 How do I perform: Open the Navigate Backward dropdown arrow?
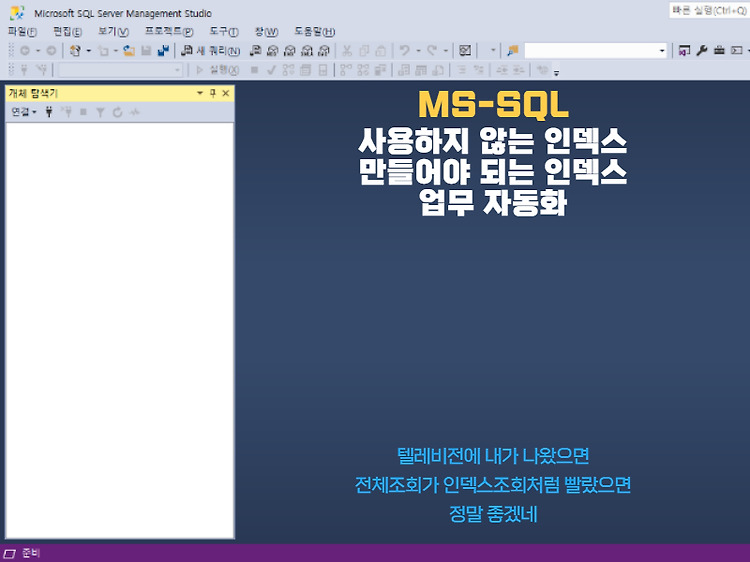coord(38,50)
